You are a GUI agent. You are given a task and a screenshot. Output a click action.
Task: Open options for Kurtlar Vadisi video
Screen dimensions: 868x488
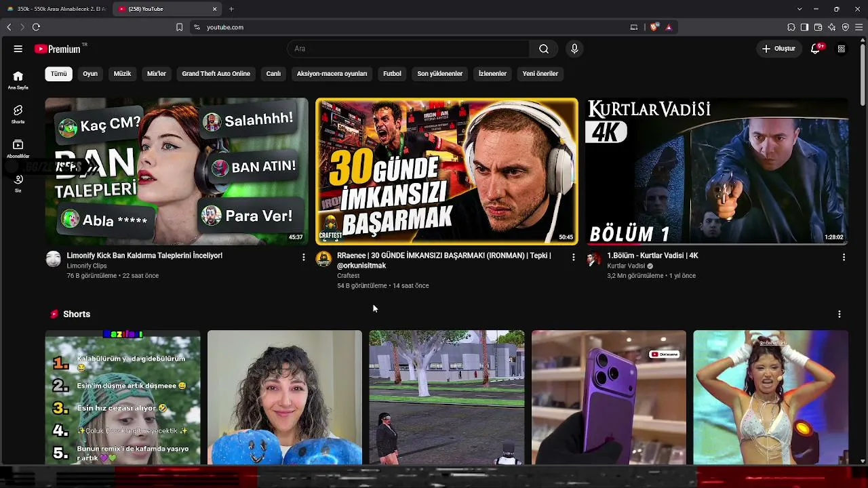[844, 258]
